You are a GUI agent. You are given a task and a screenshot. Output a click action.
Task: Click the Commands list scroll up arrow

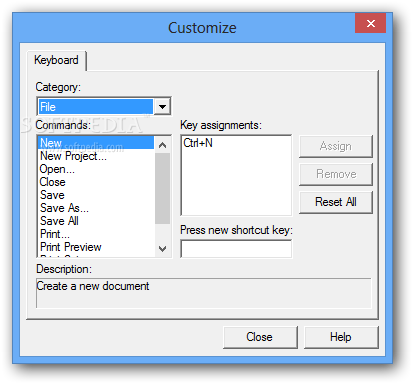click(x=163, y=145)
